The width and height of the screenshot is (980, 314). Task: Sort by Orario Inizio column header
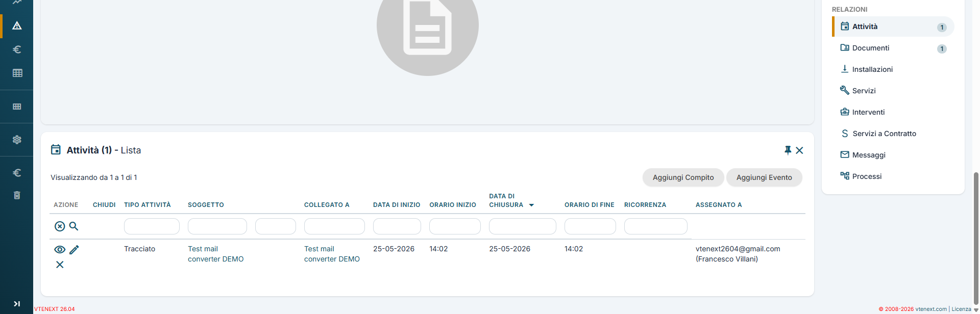tap(453, 205)
